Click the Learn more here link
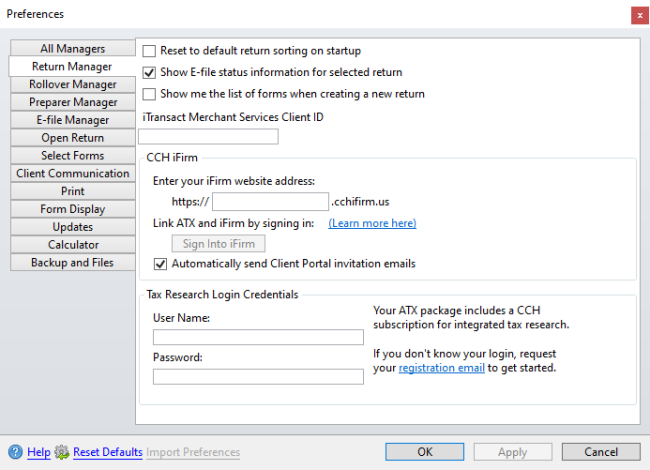Screen dimensions: 650x470 coord(372,223)
